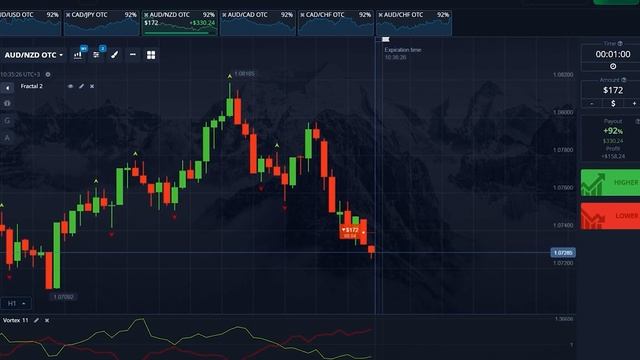Screen dimensions: 640x360
Task: Edit the Fractal 2 indicator with pencil
Action: [x=81, y=86]
